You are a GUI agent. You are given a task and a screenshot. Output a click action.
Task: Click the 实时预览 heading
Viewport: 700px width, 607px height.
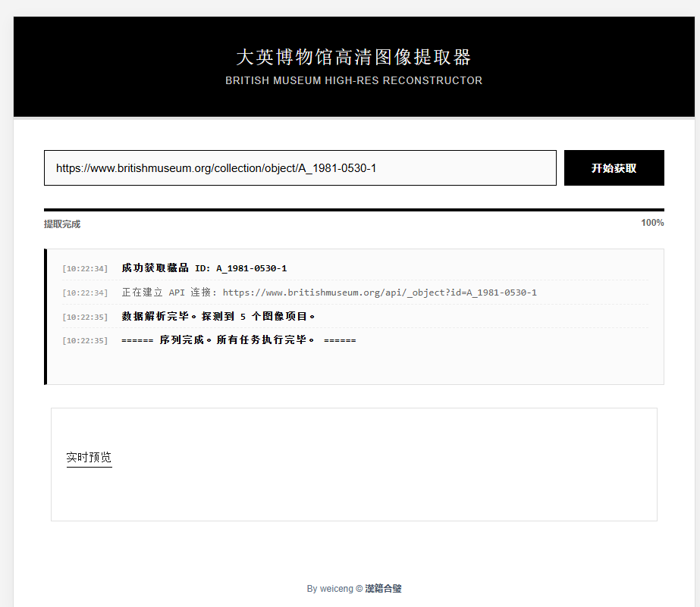89,458
